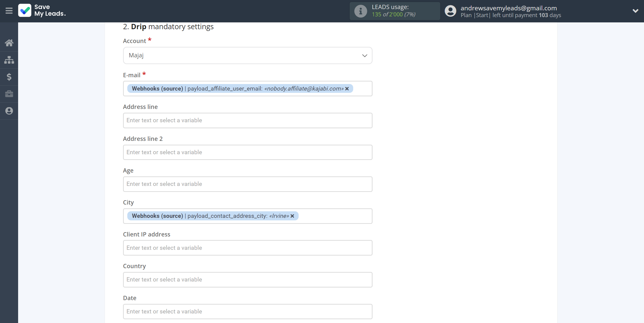
Task: Remove the E-mail variable tag
Action: [x=347, y=89]
